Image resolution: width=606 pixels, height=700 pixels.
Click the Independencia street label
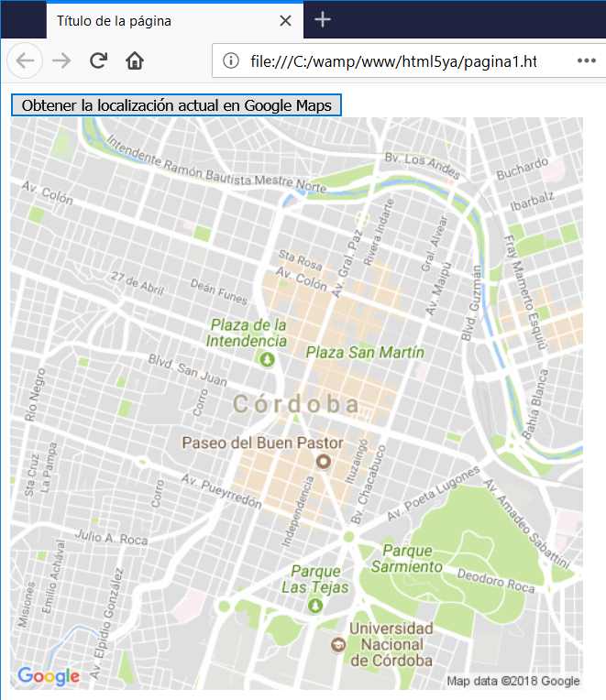click(297, 511)
